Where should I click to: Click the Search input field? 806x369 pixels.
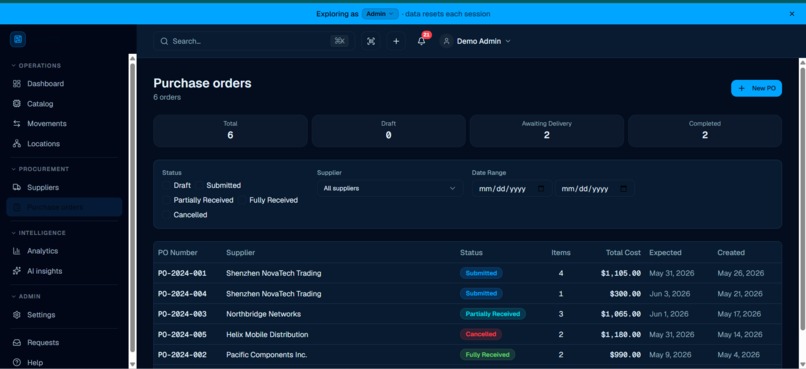point(254,41)
